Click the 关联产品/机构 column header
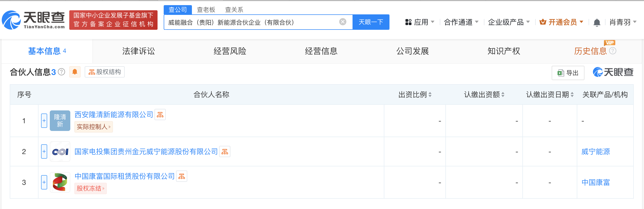 pyautogui.click(x=605, y=94)
